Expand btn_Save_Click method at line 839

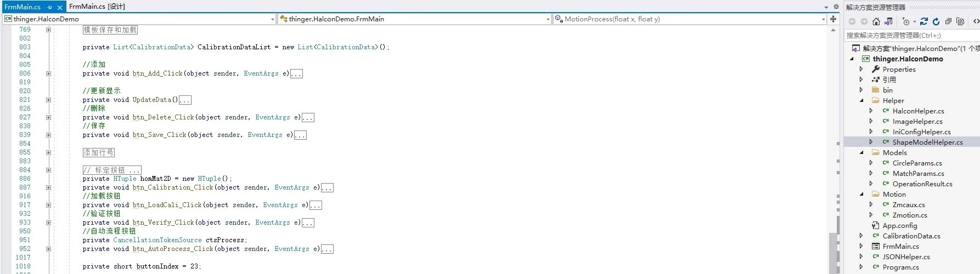click(x=48, y=135)
